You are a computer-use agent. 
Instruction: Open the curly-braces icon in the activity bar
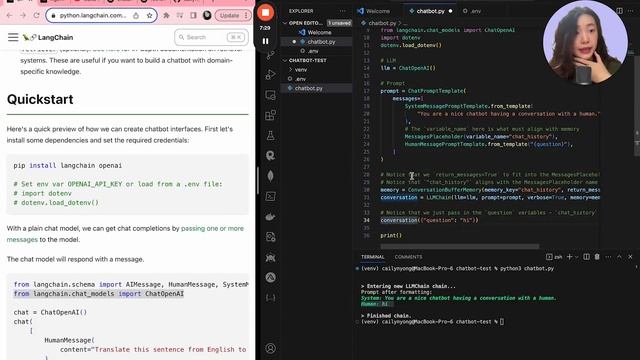click(x=270, y=298)
